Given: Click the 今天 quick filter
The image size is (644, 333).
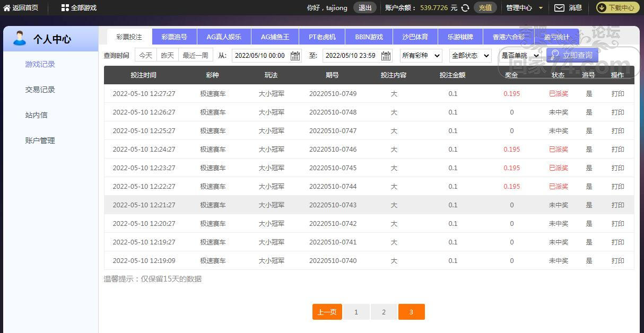Looking at the screenshot, I should 146,55.
